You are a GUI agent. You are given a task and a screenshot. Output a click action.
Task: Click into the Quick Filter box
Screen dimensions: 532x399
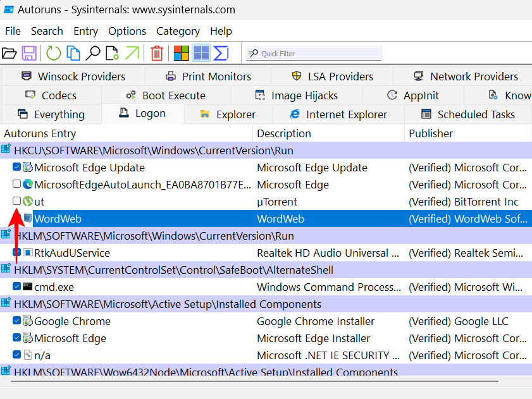[316, 54]
